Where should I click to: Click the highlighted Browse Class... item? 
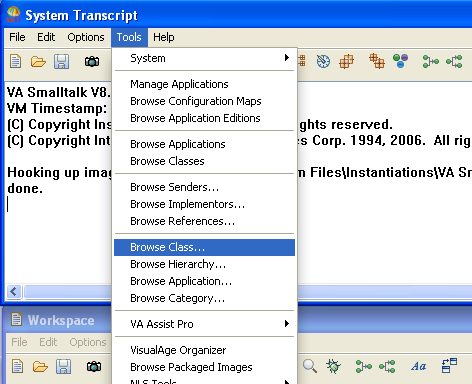pos(204,247)
